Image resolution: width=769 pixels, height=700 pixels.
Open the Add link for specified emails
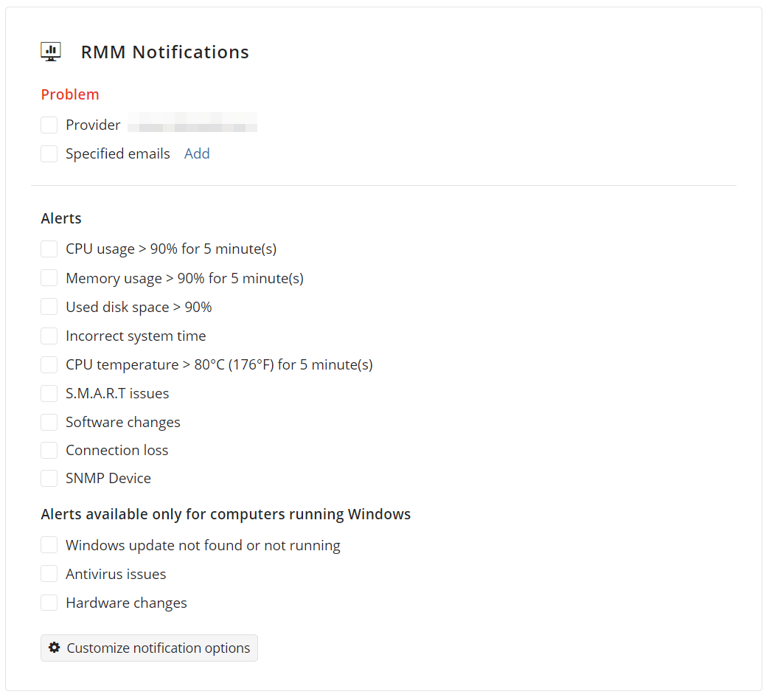click(197, 153)
